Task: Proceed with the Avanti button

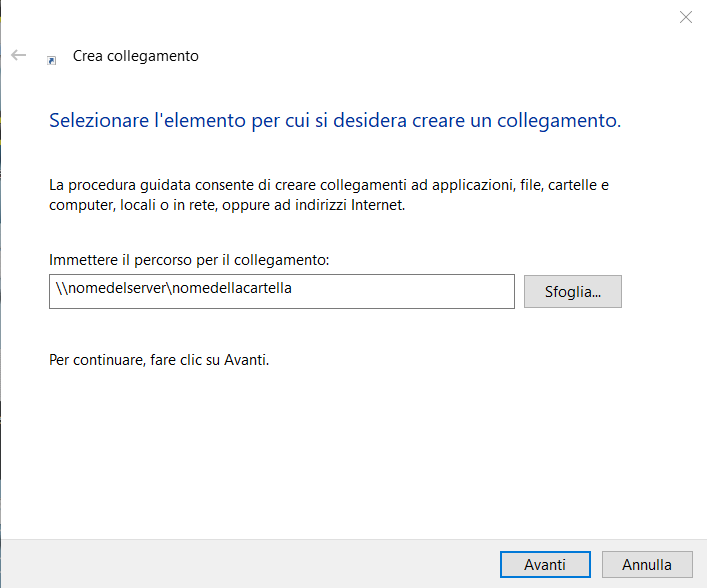Action: pos(545,564)
